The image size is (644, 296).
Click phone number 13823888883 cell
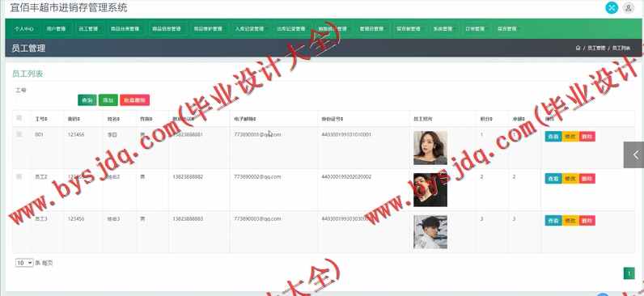click(x=188, y=219)
